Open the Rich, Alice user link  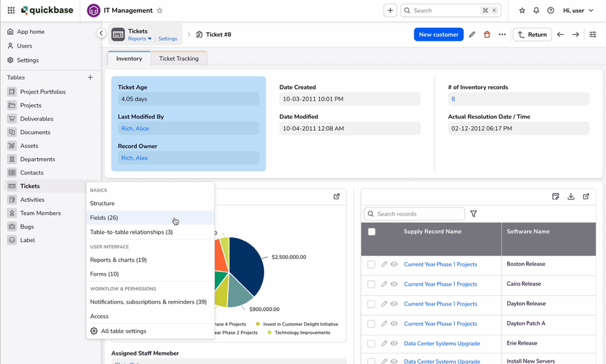pyautogui.click(x=135, y=128)
